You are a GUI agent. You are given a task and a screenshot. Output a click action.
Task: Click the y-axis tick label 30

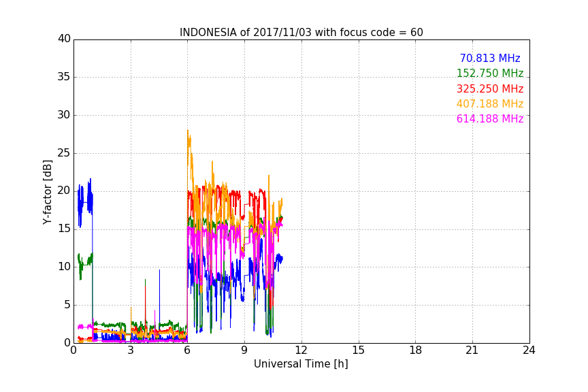tap(64, 115)
